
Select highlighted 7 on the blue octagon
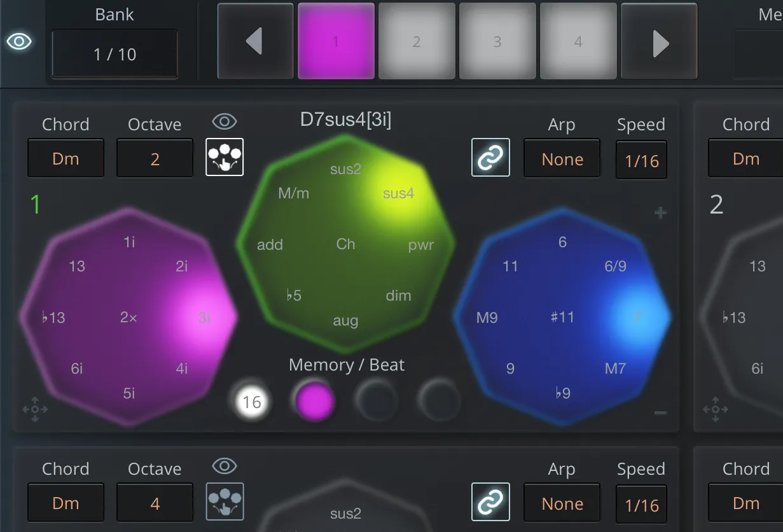[637, 317]
